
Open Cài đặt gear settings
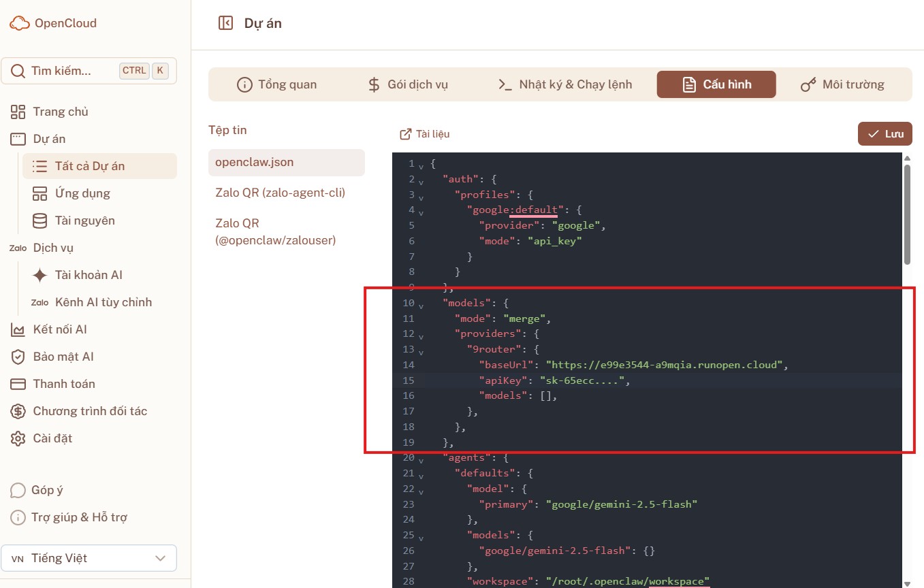tap(52, 438)
